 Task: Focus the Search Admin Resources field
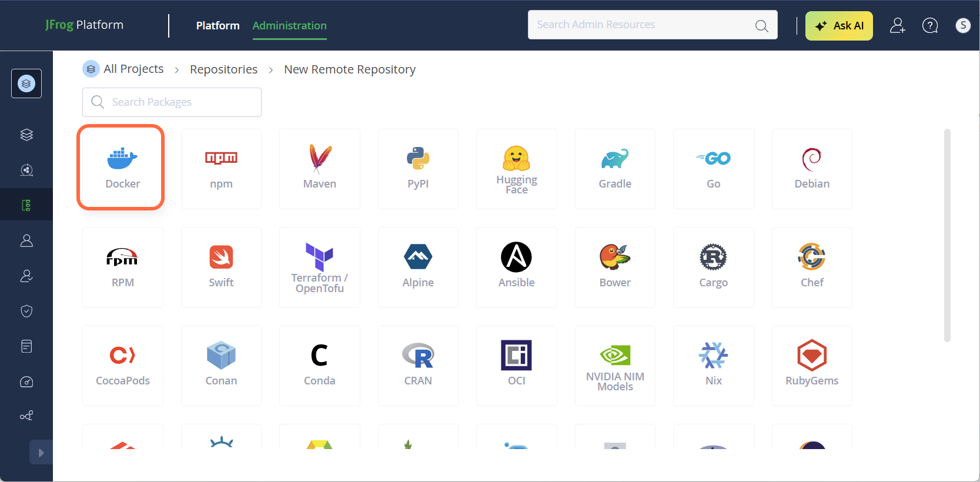[653, 25]
